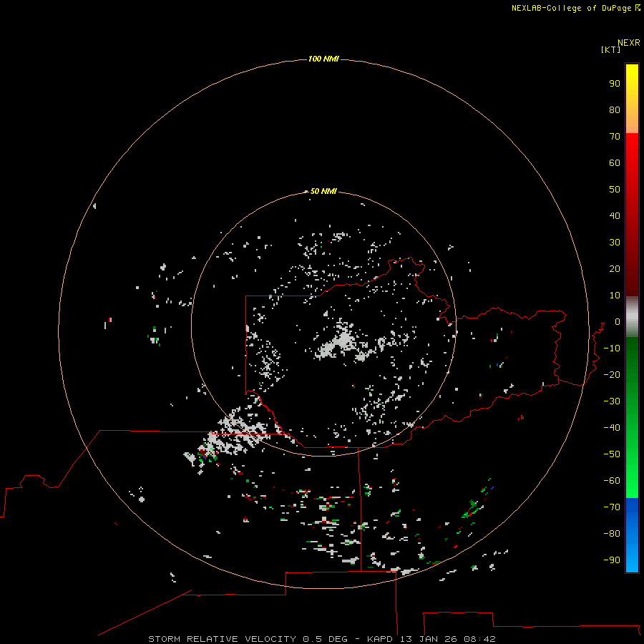Viewport: 644px width, 644px height.
Task: Click the -30 value on velocity scale
Action: coord(612,401)
